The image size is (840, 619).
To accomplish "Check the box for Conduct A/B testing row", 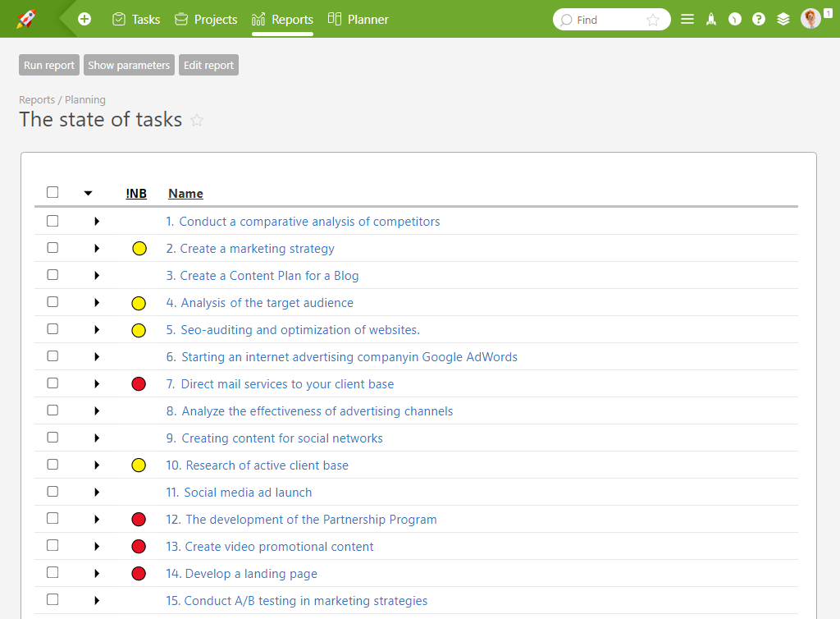I will click(52, 599).
